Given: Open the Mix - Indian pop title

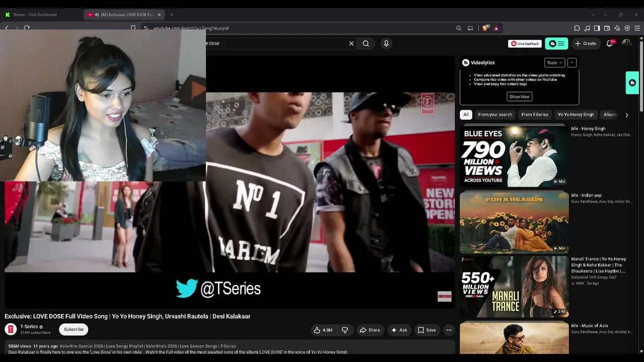Looking at the screenshot, I should [586, 196].
